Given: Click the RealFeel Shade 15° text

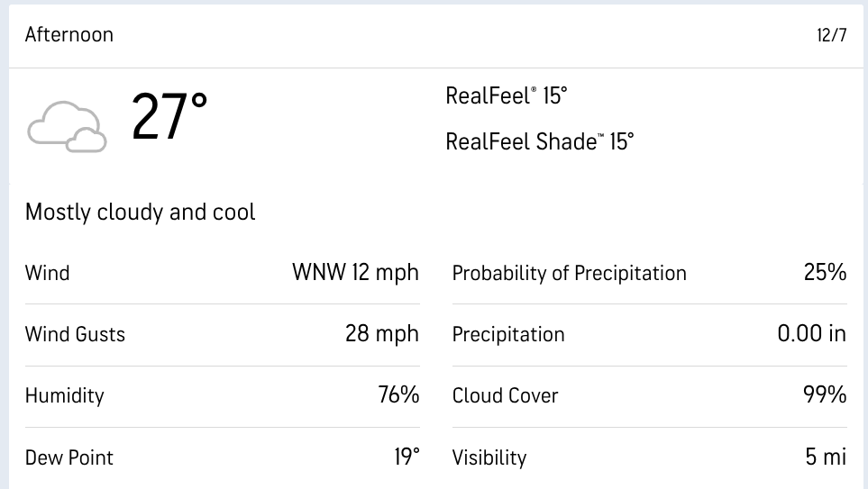Looking at the screenshot, I should 540,141.
